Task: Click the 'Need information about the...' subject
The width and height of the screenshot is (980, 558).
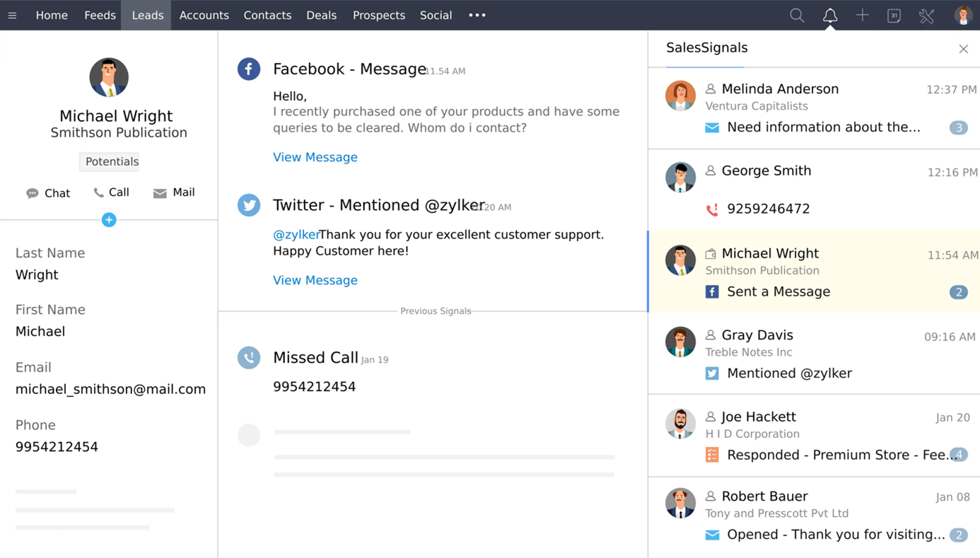Action: click(x=824, y=127)
